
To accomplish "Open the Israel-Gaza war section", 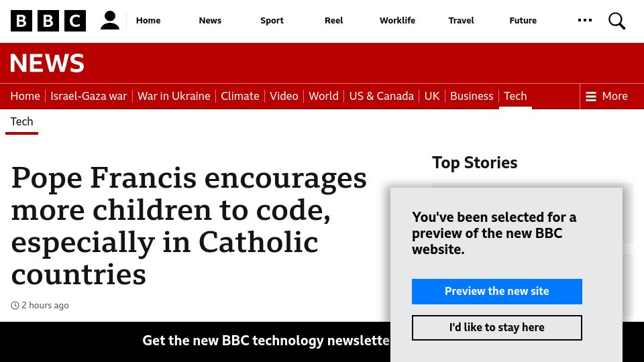I will point(89,96).
